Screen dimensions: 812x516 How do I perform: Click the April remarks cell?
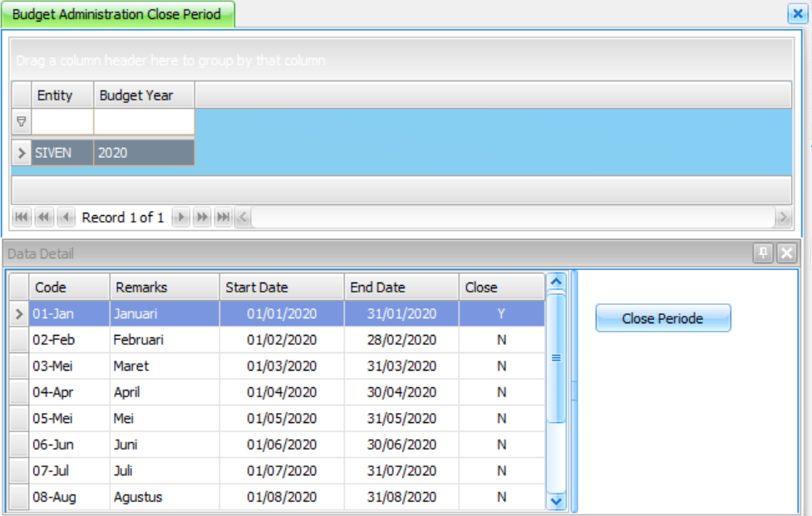coord(165,392)
